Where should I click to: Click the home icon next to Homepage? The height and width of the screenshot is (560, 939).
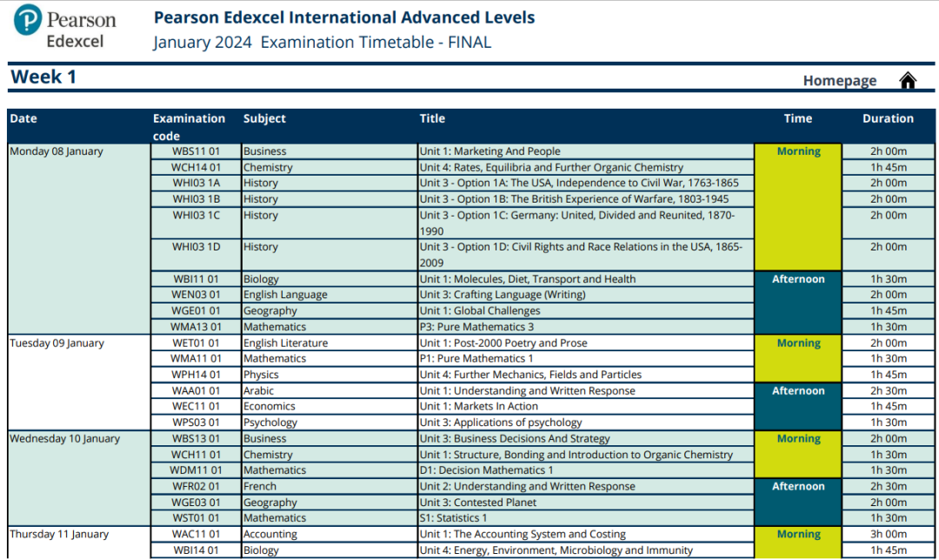click(908, 80)
